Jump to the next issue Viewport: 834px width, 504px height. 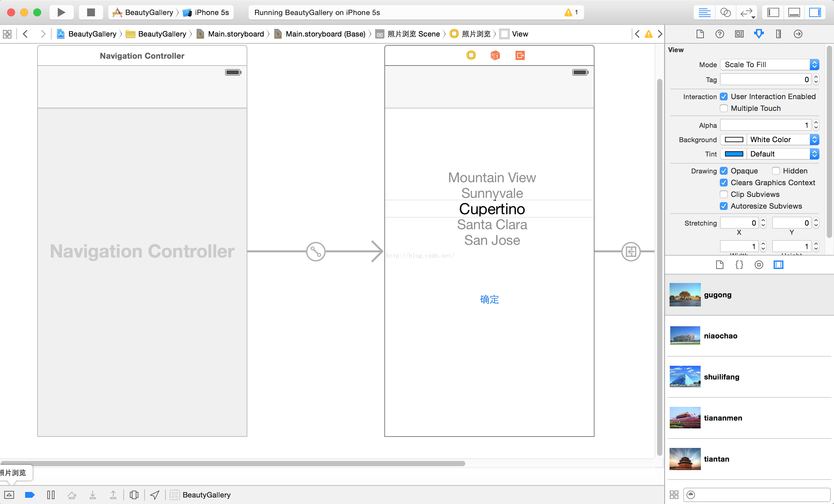click(660, 34)
